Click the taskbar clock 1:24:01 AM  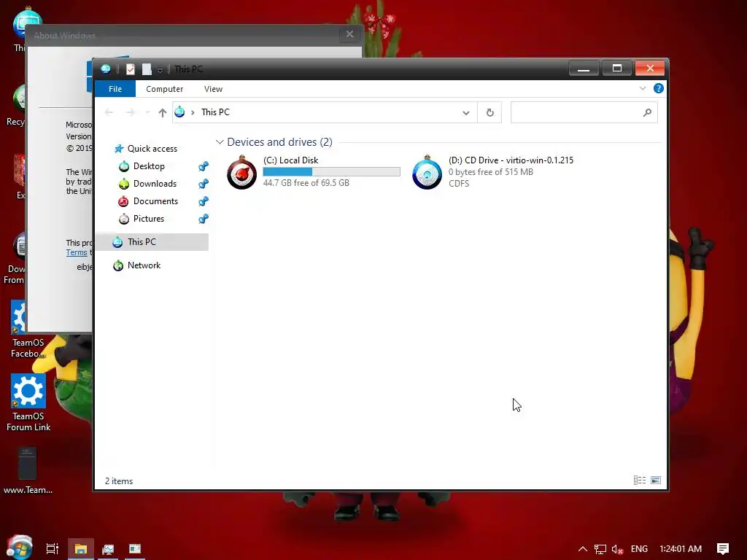pos(681,549)
